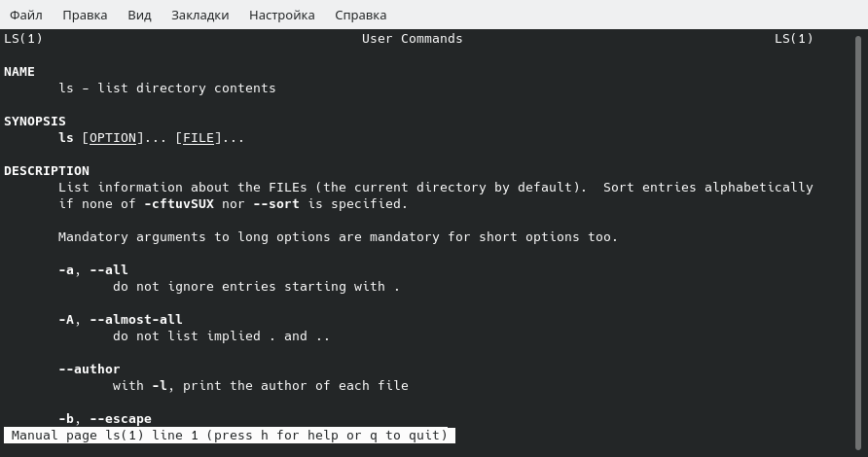Viewport: 868px width, 457px height.
Task: Click the --all option text
Action: pos(109,270)
